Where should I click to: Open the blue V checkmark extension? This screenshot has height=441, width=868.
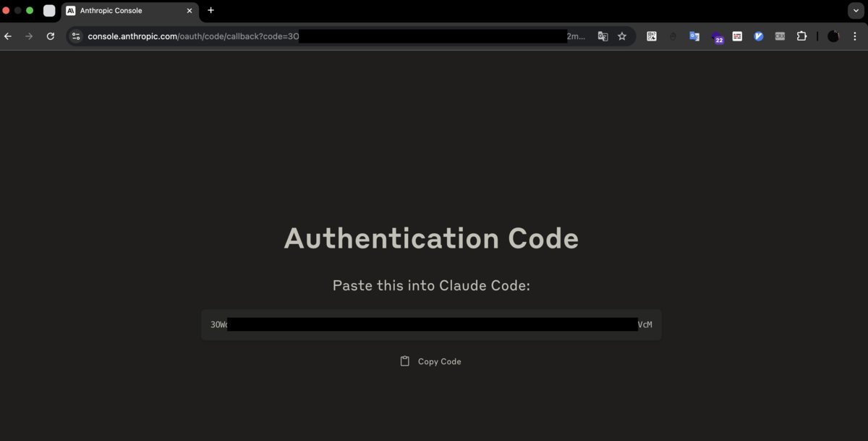[759, 36]
